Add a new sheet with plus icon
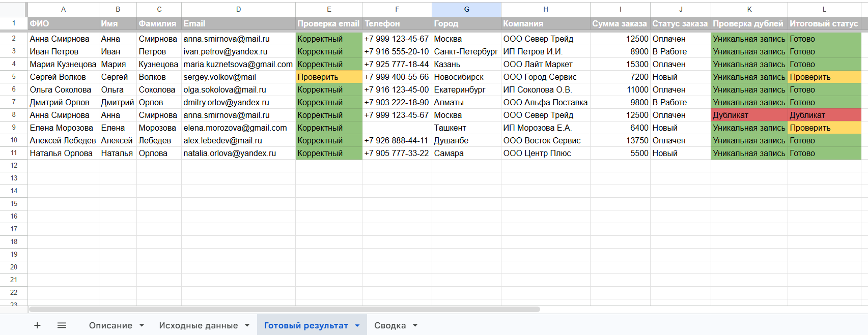The width and height of the screenshot is (868, 335). pos(37,325)
